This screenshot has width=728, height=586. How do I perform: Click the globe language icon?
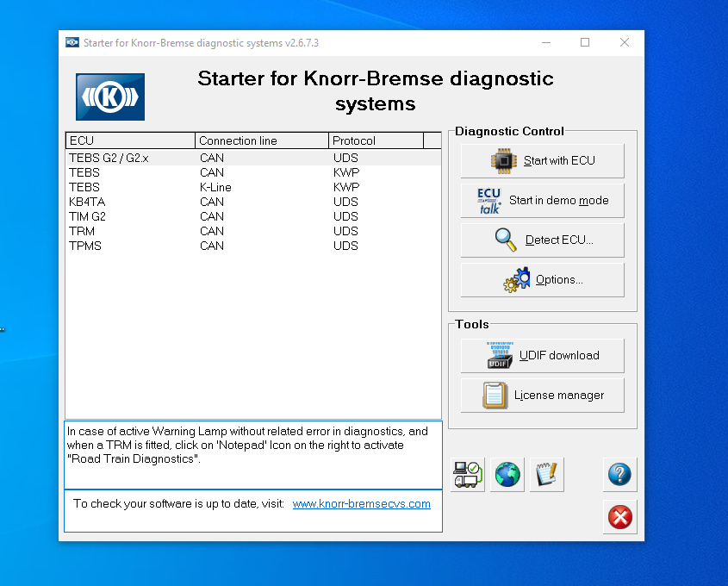507,475
